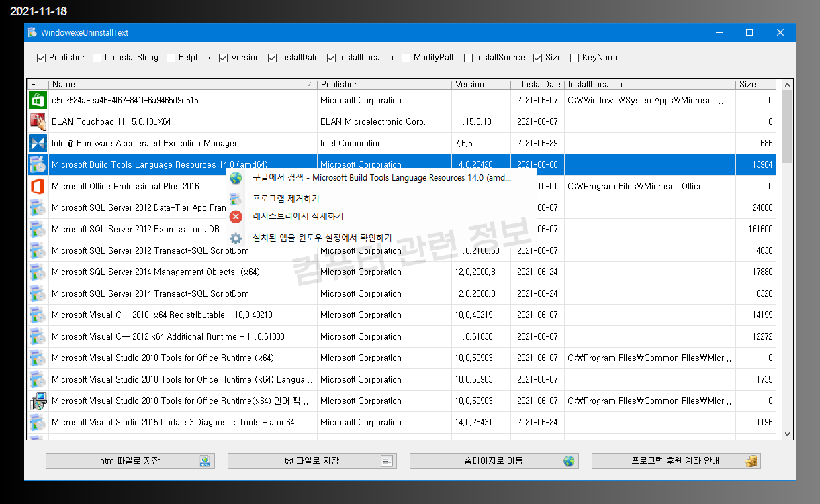
Task: Click the uninstall icon beside 프로그램 제거하기
Action: click(236, 199)
